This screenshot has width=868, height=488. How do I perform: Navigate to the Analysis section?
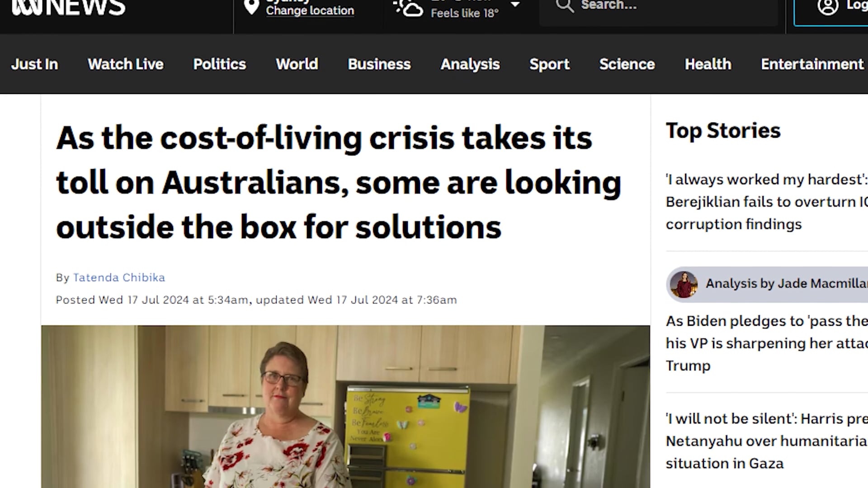pyautogui.click(x=470, y=64)
